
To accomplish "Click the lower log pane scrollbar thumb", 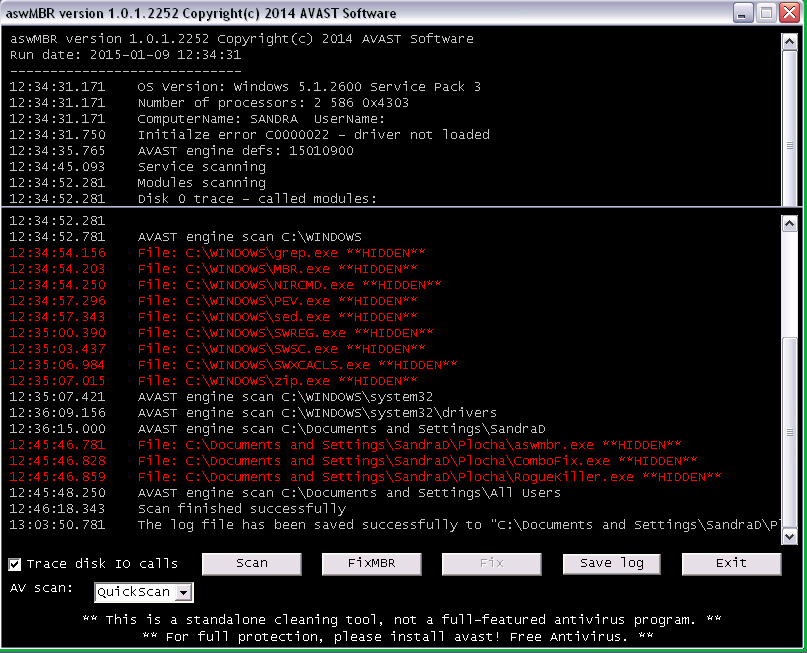I will 790,432.
